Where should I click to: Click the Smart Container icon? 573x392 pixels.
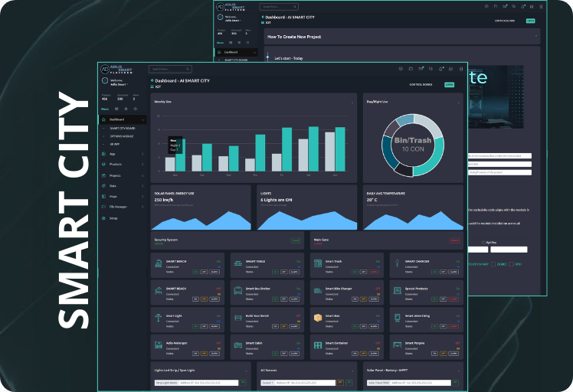[x=318, y=345]
